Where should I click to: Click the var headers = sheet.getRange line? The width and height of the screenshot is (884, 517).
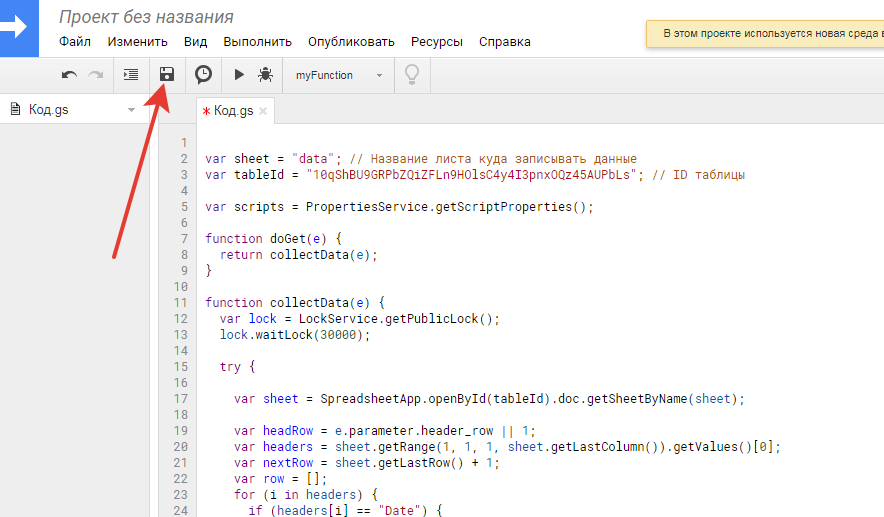click(507, 447)
